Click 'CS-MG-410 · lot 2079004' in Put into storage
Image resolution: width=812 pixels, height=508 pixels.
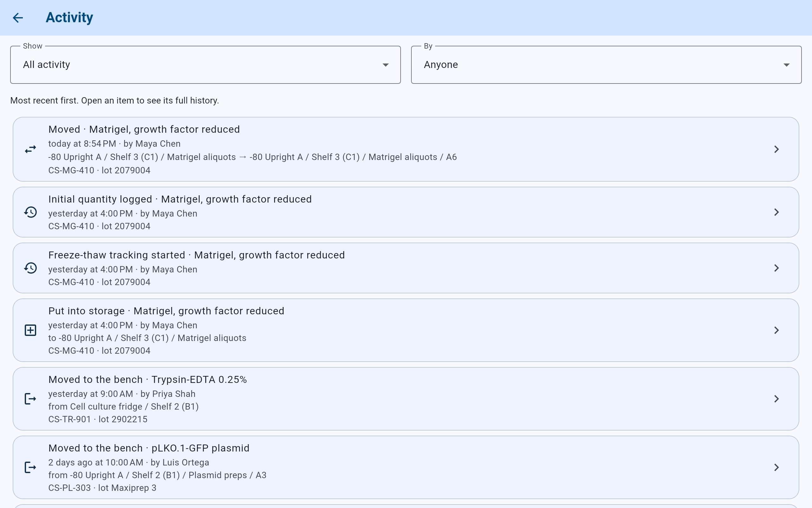point(99,351)
